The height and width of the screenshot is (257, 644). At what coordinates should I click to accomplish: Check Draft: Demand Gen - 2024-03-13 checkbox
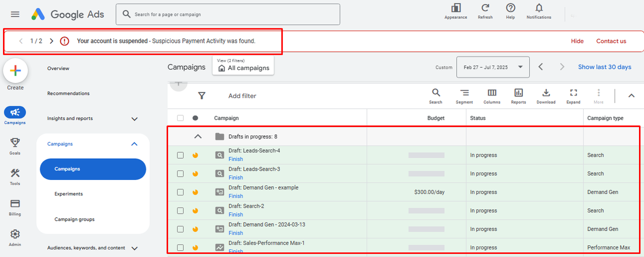(x=180, y=229)
